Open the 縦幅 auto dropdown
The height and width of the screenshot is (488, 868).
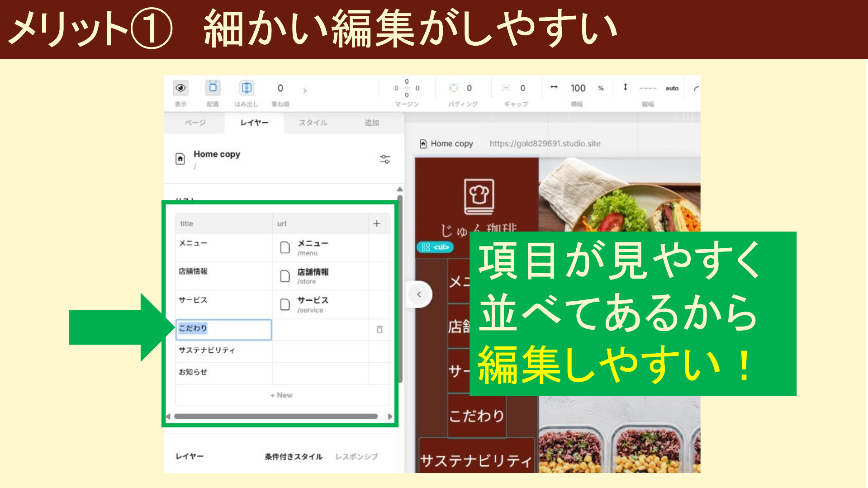pos(671,88)
